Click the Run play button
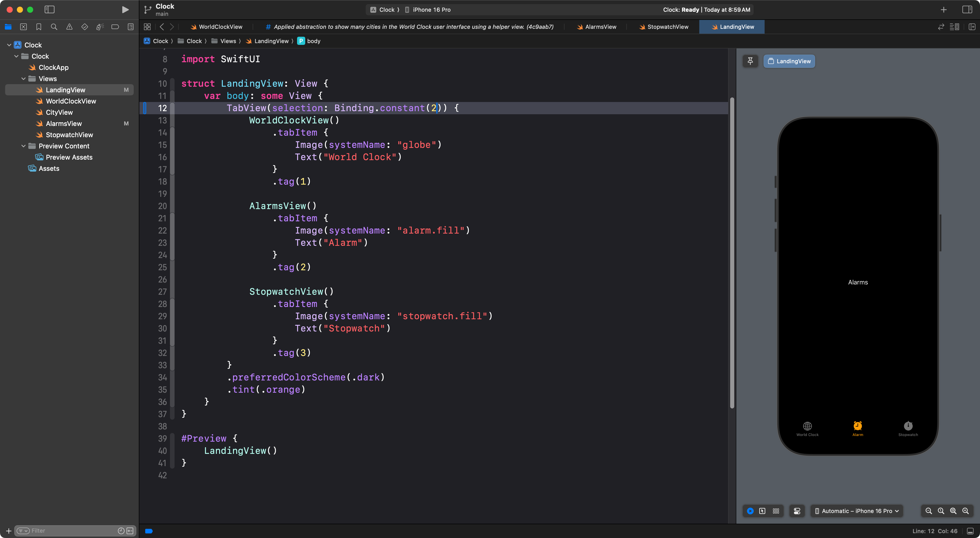This screenshot has width=980, height=538. 125,9
